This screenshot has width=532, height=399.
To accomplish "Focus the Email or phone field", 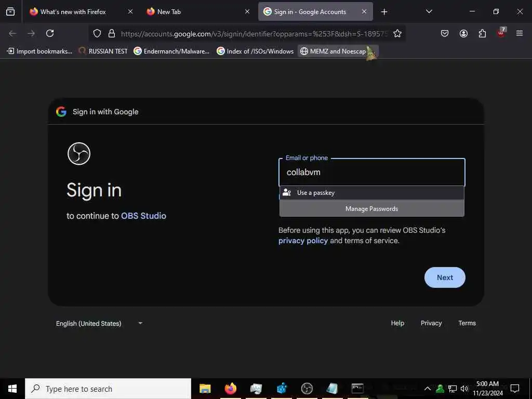I will pyautogui.click(x=372, y=172).
